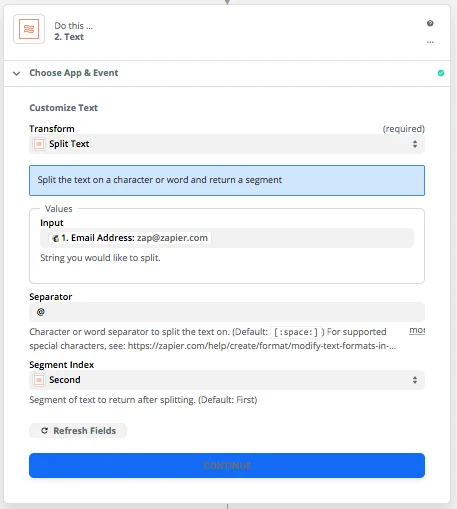The image size is (457, 509).
Task: Click inside the Separator input field
Action: tap(227, 312)
